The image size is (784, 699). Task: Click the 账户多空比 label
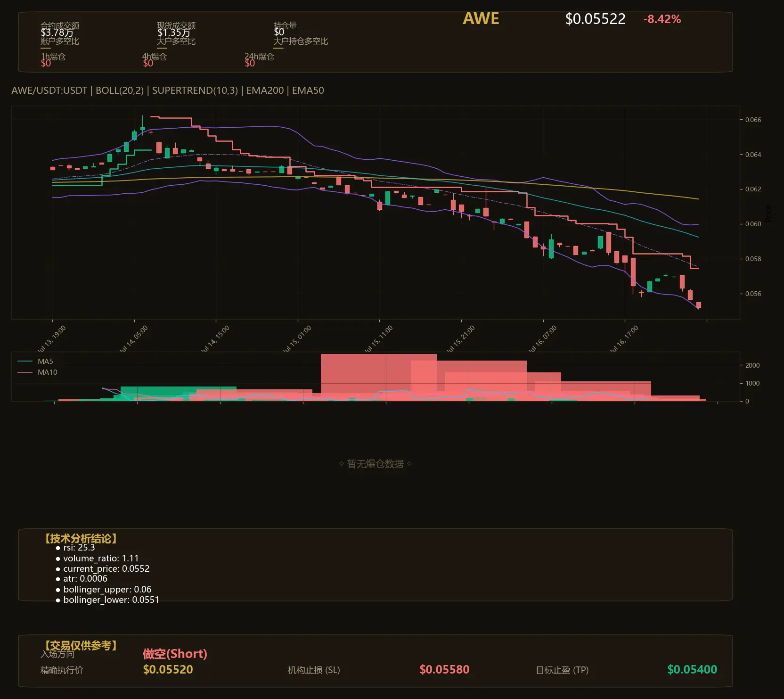pyautogui.click(x=60, y=41)
